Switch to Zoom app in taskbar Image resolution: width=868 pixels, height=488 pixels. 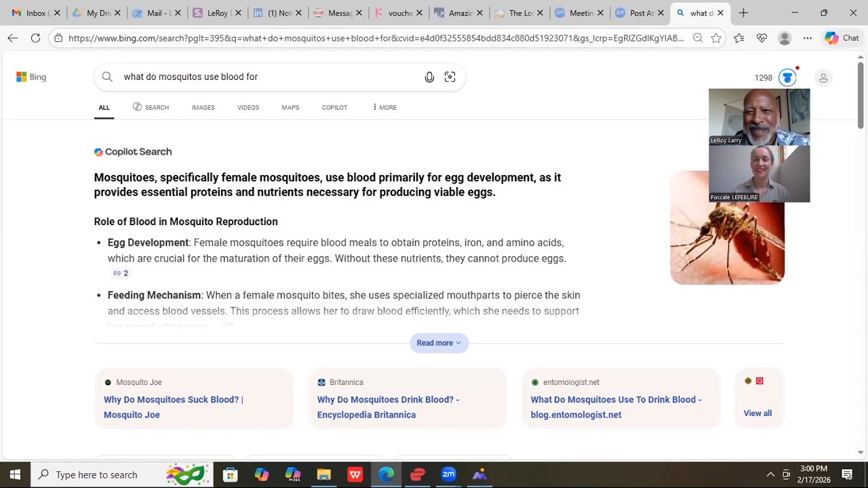(448, 474)
